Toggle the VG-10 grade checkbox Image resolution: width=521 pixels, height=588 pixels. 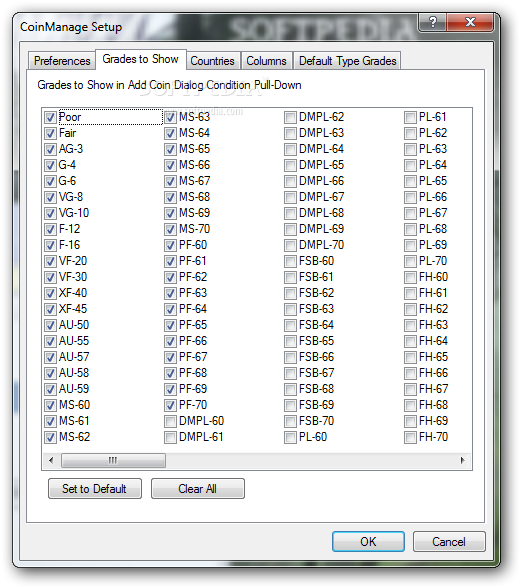[50, 213]
